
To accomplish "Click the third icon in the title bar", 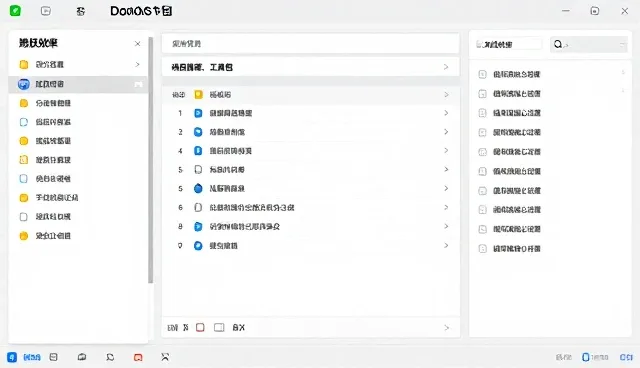I will (x=81, y=11).
